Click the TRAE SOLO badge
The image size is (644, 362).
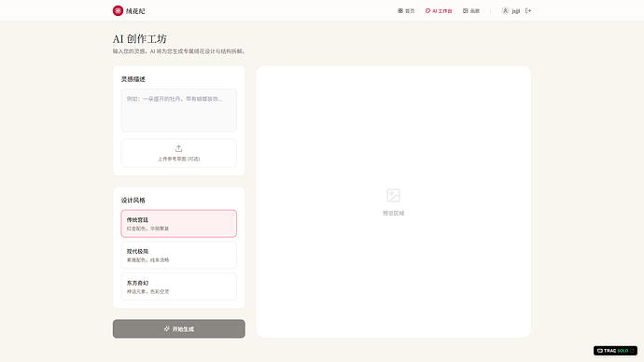pyautogui.click(x=615, y=351)
